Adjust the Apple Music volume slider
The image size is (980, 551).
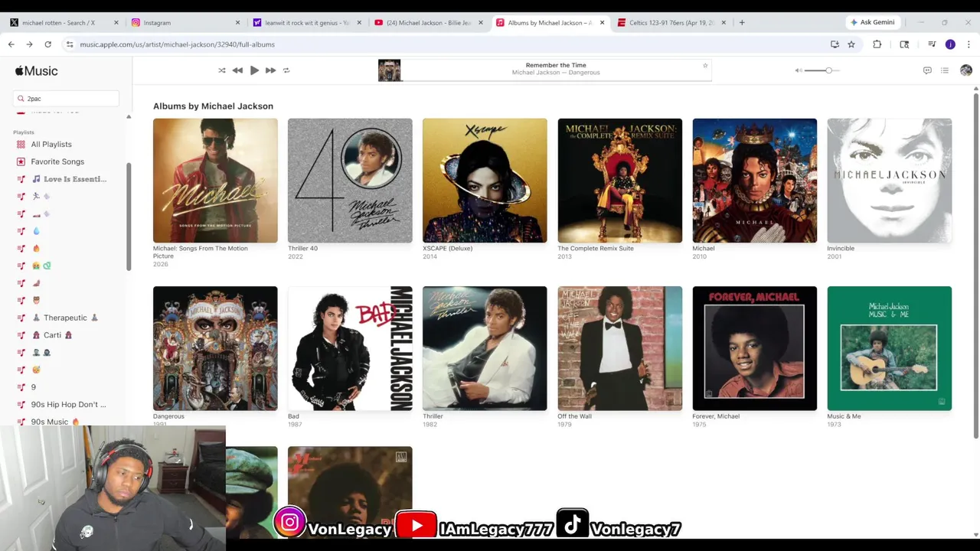[x=823, y=70]
